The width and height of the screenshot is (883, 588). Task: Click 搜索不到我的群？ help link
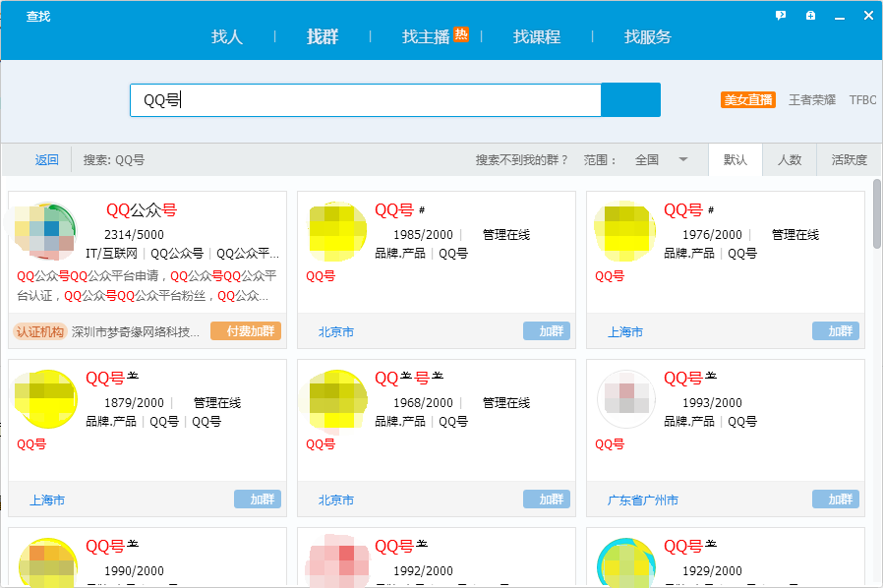coord(522,160)
